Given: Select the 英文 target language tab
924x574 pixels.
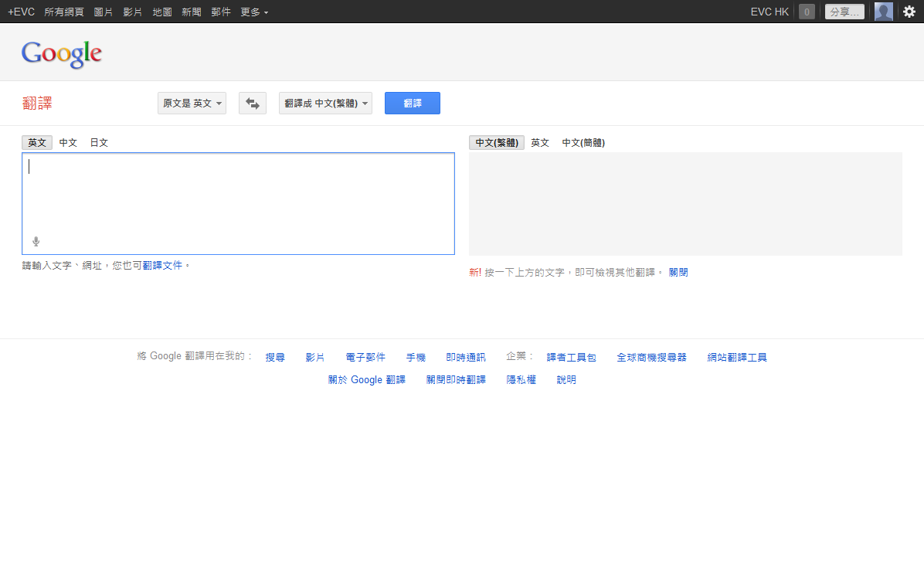Looking at the screenshot, I should (x=540, y=143).
